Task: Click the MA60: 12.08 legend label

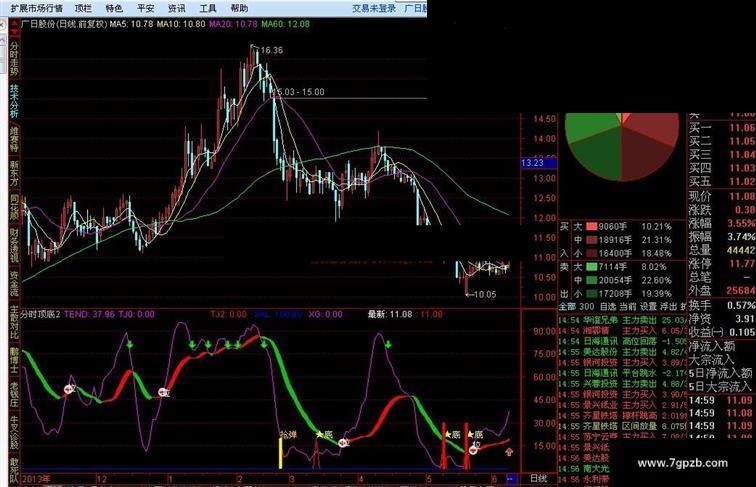Action: (285, 24)
